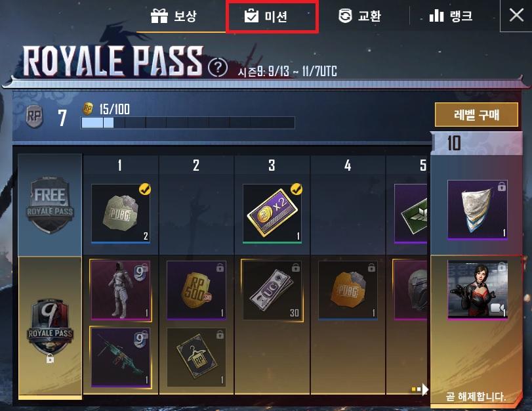
Task: Select the RP 500 badge reward
Action: pos(196,290)
